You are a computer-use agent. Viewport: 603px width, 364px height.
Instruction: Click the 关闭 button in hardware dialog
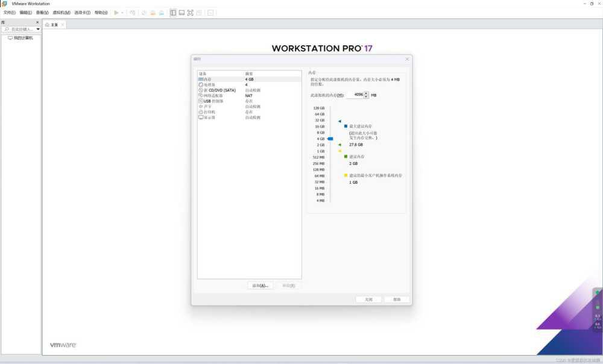tap(368, 300)
